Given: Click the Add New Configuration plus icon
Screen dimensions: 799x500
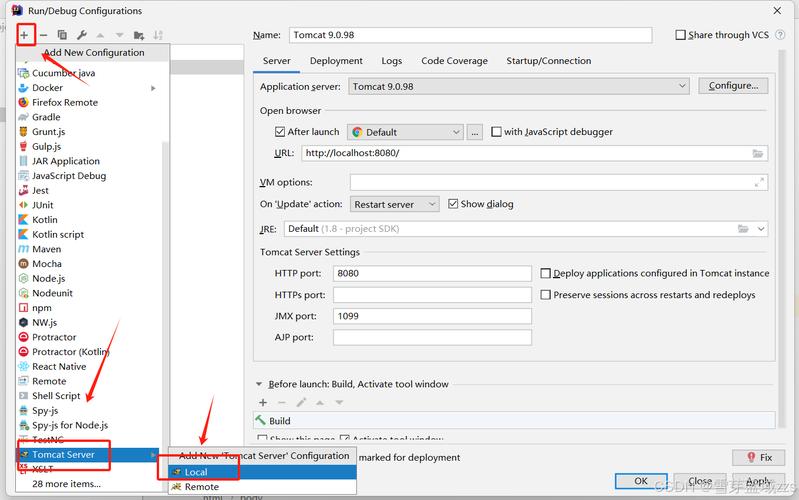Looking at the screenshot, I should point(24,35).
